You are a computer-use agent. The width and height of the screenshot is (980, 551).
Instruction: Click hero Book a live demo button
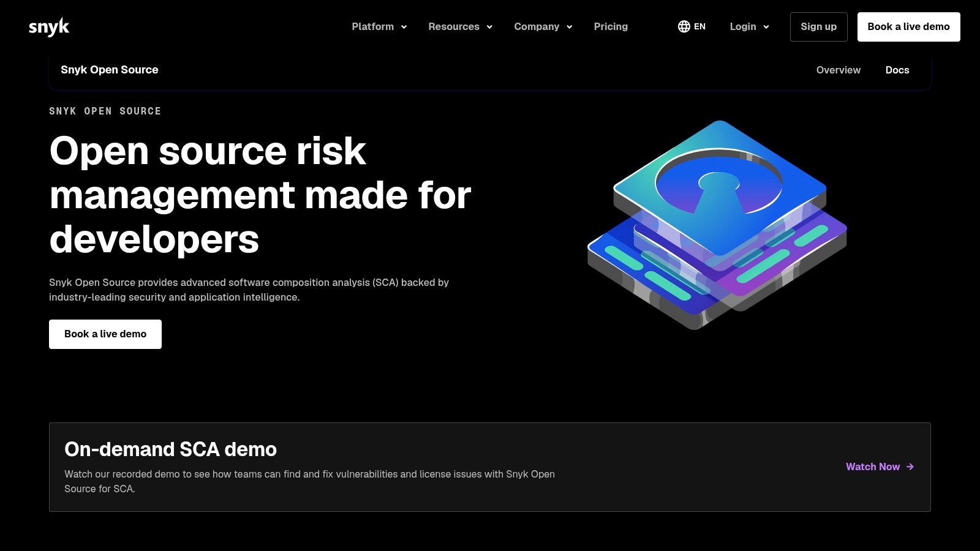tap(105, 334)
